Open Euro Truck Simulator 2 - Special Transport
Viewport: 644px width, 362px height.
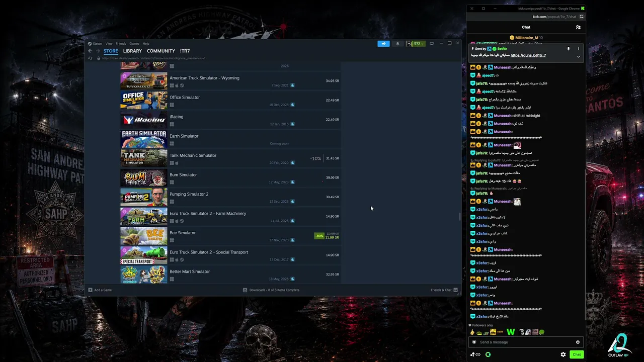(230, 255)
